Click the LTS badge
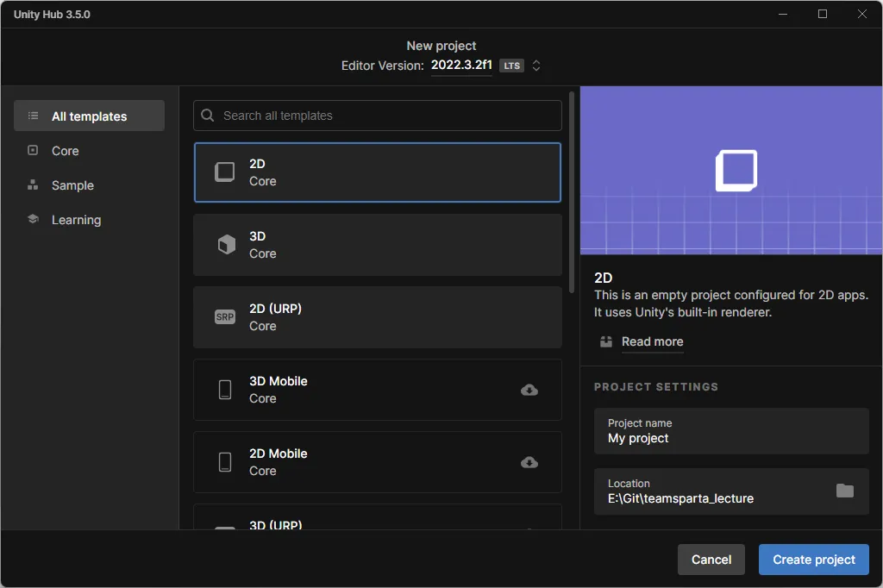 coord(511,66)
